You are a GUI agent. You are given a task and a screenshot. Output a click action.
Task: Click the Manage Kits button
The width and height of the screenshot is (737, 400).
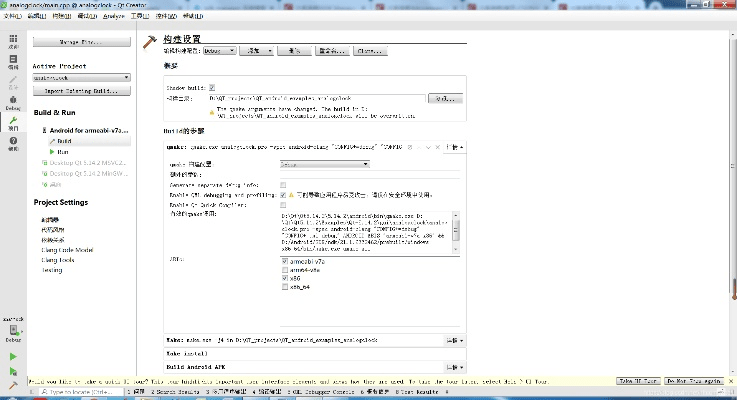click(81, 42)
